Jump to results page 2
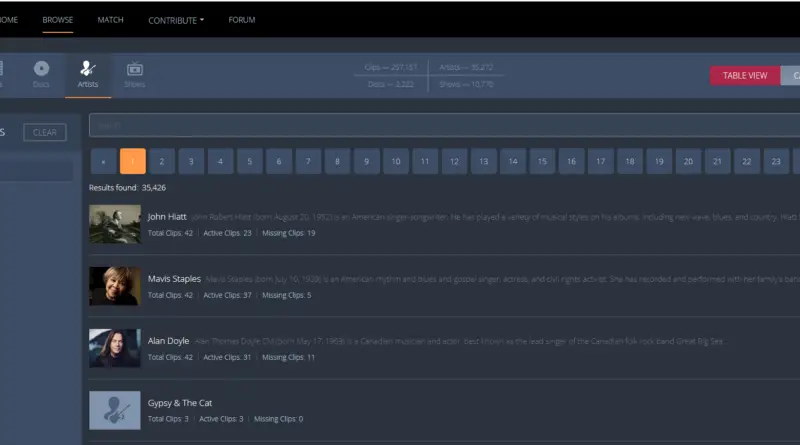The height and width of the screenshot is (445, 800). pyautogui.click(x=162, y=161)
